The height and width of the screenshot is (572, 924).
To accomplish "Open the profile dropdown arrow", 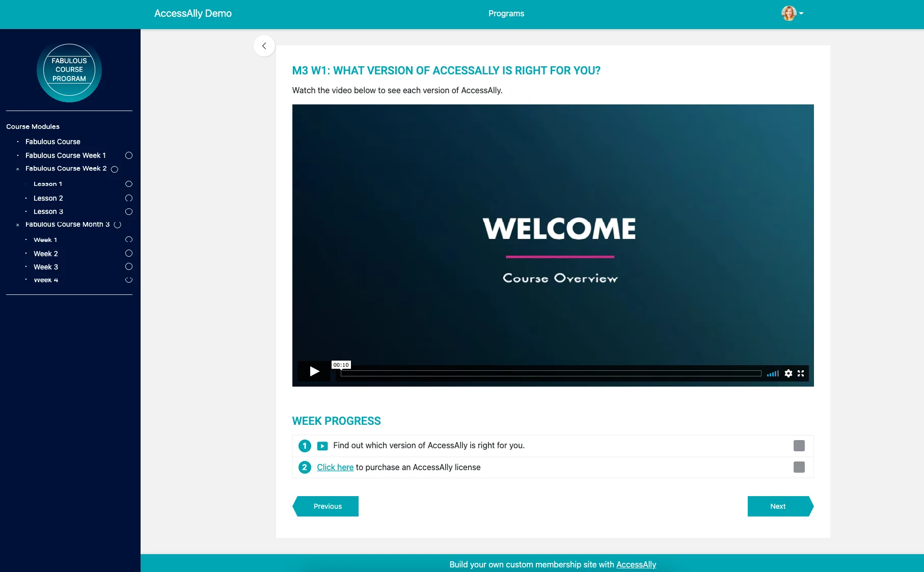I will coord(801,14).
